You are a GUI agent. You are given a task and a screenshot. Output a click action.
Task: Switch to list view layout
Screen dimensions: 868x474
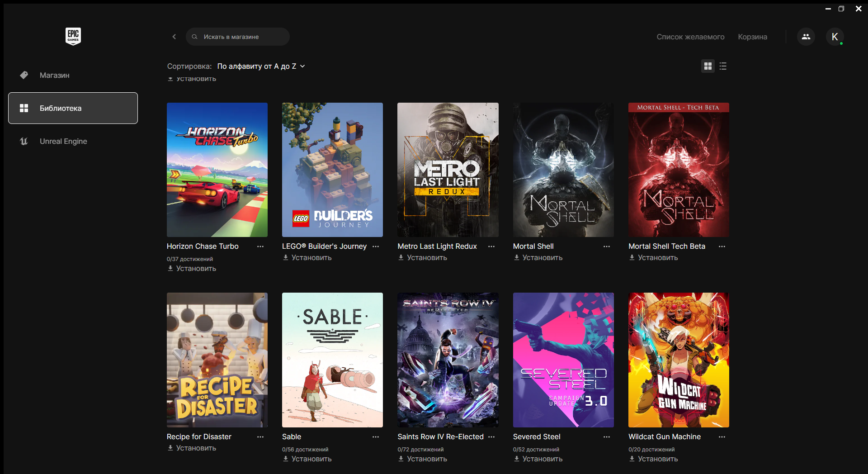(723, 66)
